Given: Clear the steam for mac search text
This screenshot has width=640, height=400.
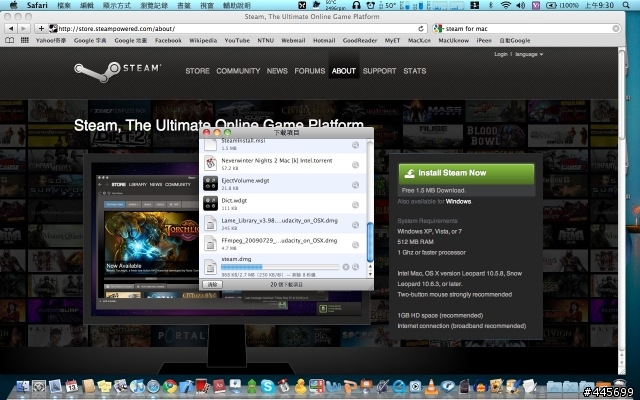Looking at the screenshot, I should point(616,29).
